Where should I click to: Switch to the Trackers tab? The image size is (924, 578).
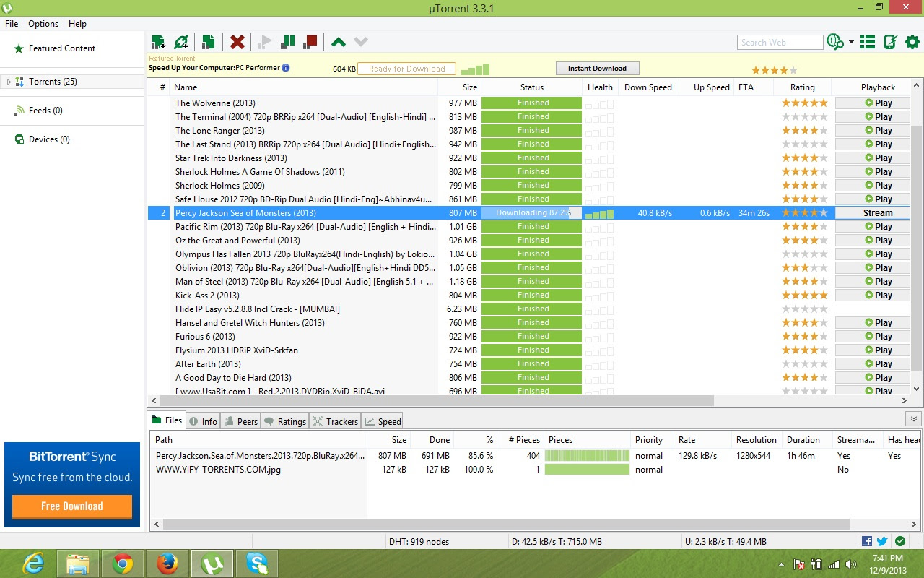pyautogui.click(x=335, y=421)
